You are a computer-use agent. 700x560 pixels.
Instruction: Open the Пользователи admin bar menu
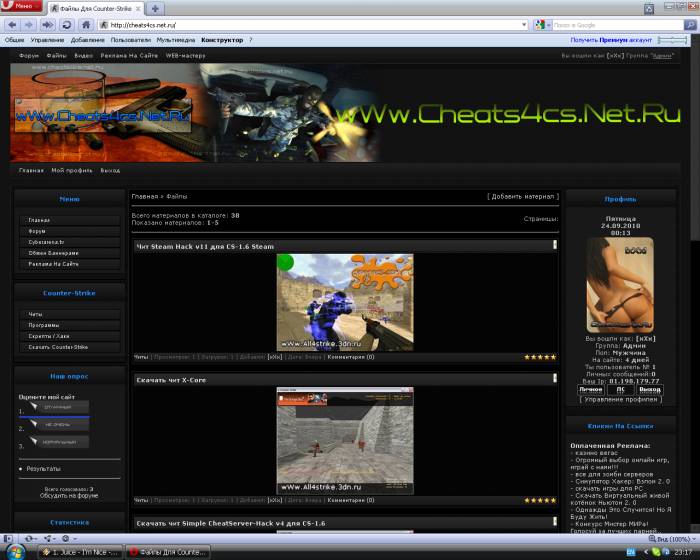tap(130, 40)
